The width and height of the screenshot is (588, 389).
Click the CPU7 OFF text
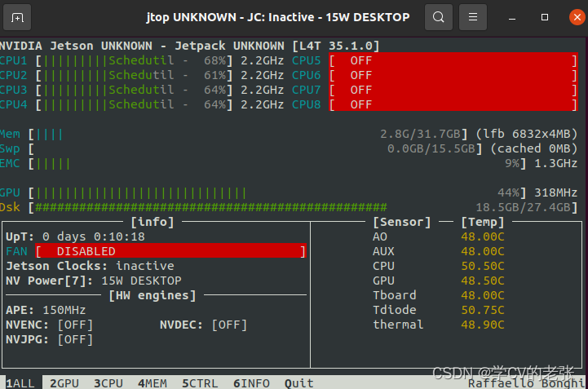[360, 90]
